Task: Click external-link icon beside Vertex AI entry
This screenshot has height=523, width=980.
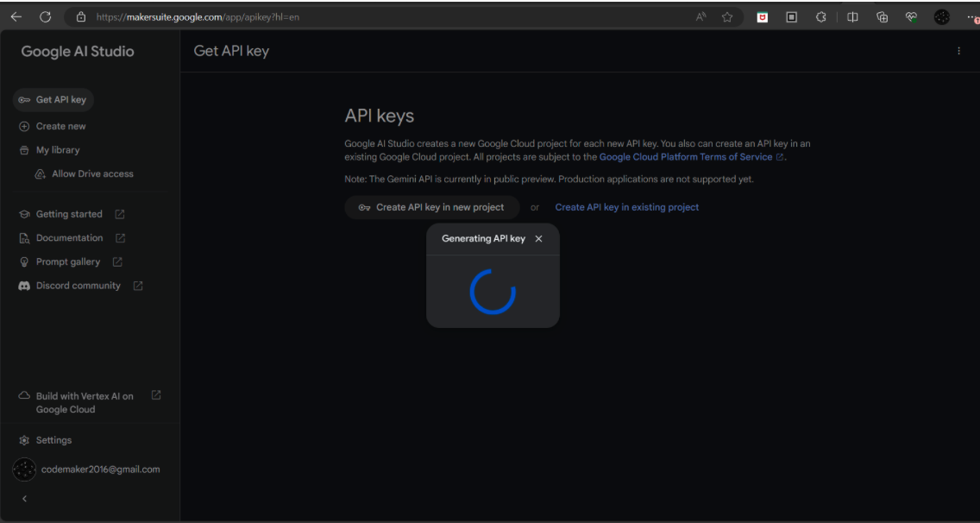Action: [156, 395]
